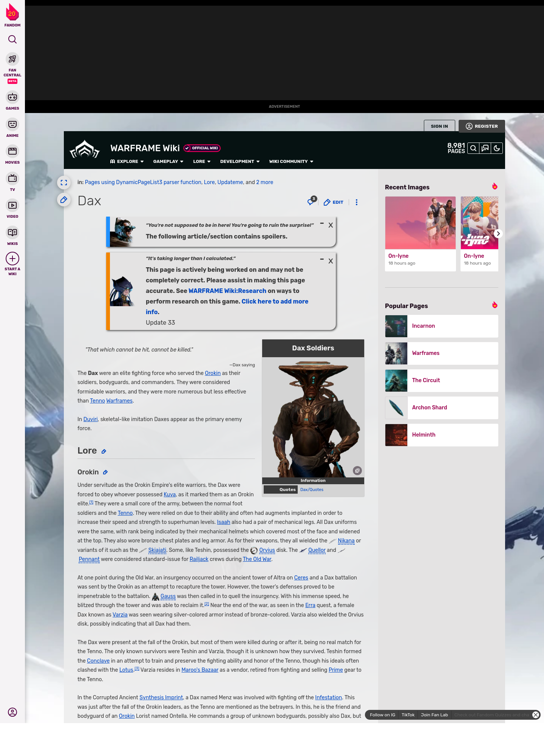Open Dax/Quotes infobox link

click(x=312, y=490)
